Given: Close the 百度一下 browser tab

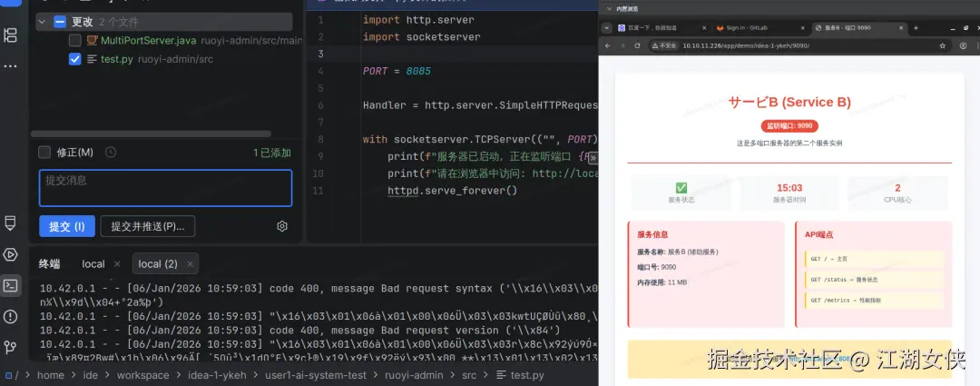Looking at the screenshot, I should [704, 28].
